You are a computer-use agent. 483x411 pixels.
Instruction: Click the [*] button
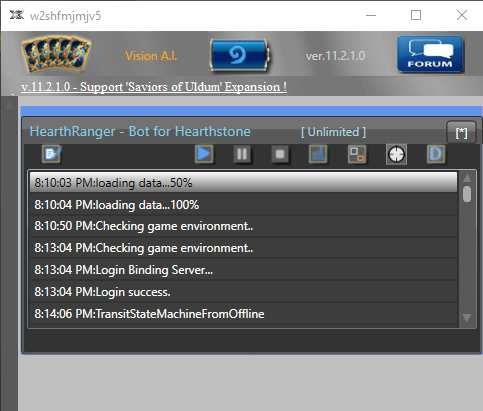coord(461,133)
